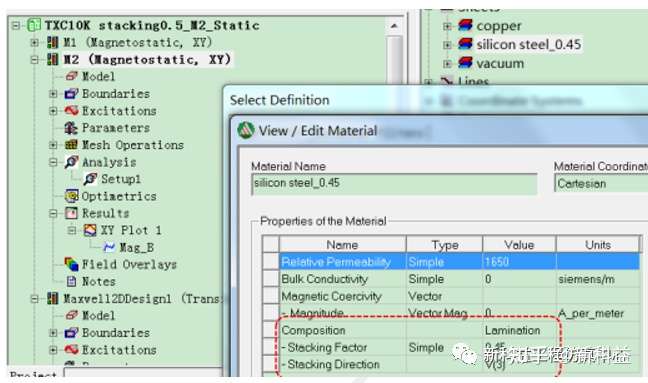Click the Name column header
Screen dimensions: 648x383
pyautogui.click(x=343, y=245)
